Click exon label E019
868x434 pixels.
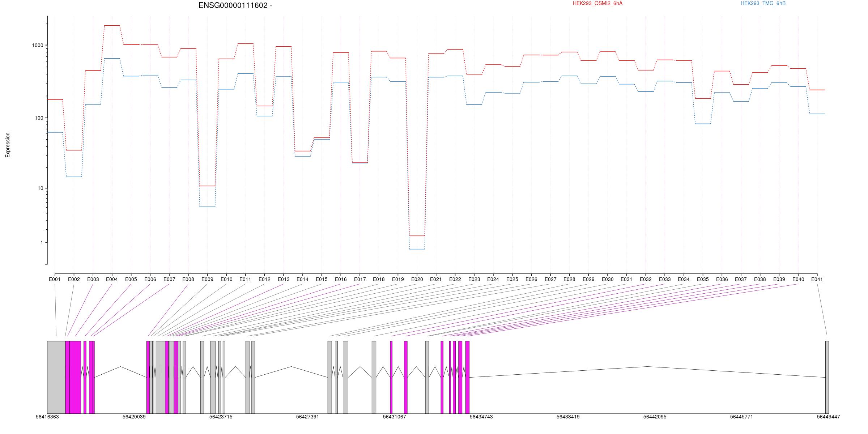point(398,279)
